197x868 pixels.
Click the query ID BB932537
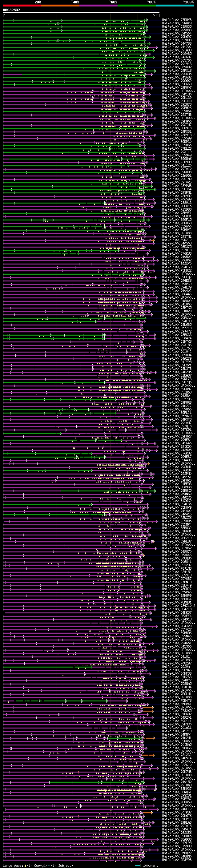[11, 10]
